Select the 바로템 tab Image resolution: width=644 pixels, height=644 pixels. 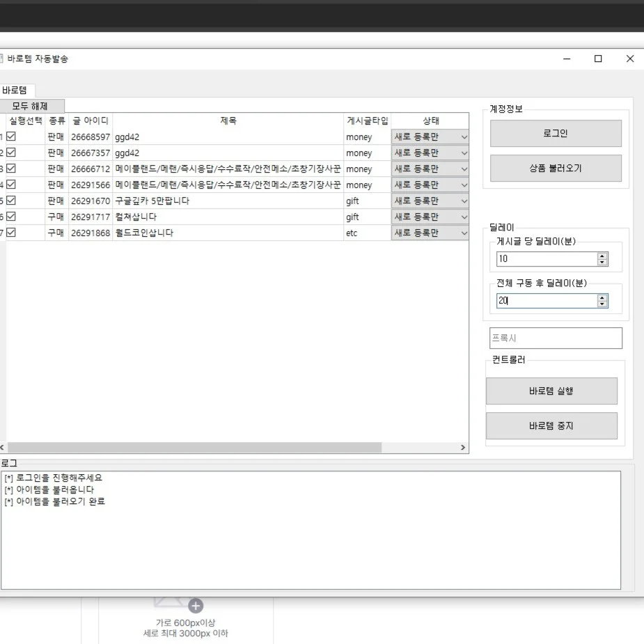click(x=15, y=91)
